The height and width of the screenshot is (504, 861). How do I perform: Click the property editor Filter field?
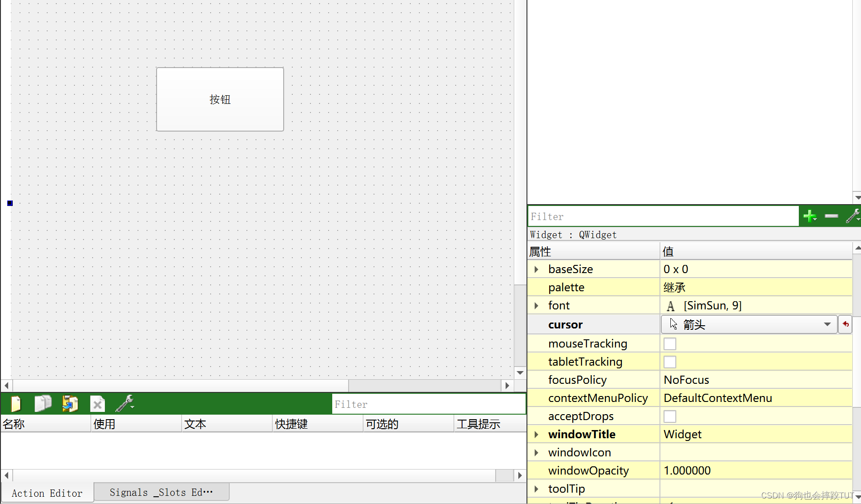click(663, 216)
